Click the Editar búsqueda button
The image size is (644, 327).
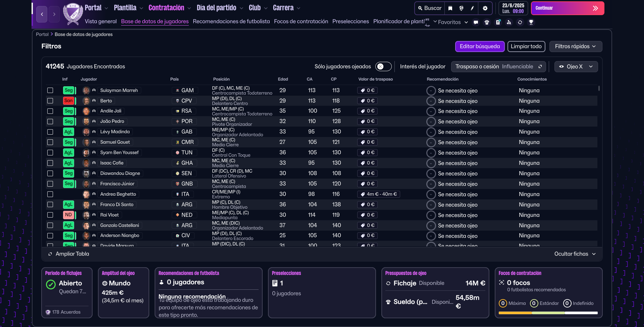coord(479,46)
